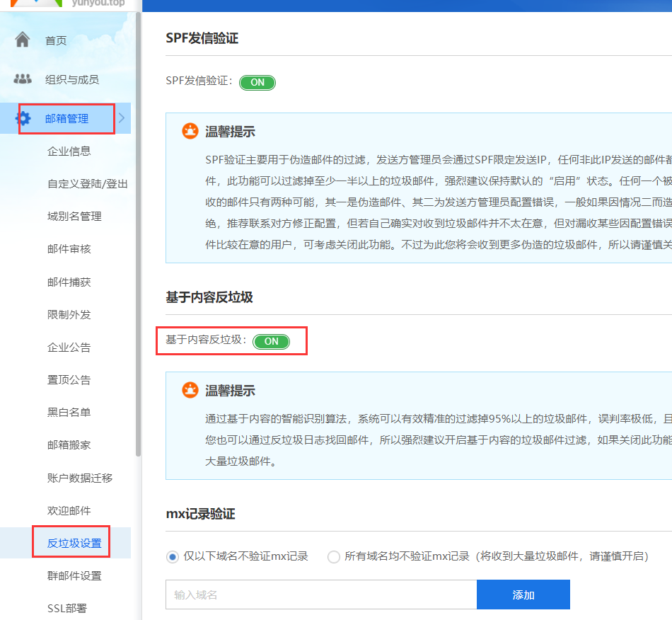The height and width of the screenshot is (620, 672).
Task: Click the organization and members people icon
Action: pos(23,79)
